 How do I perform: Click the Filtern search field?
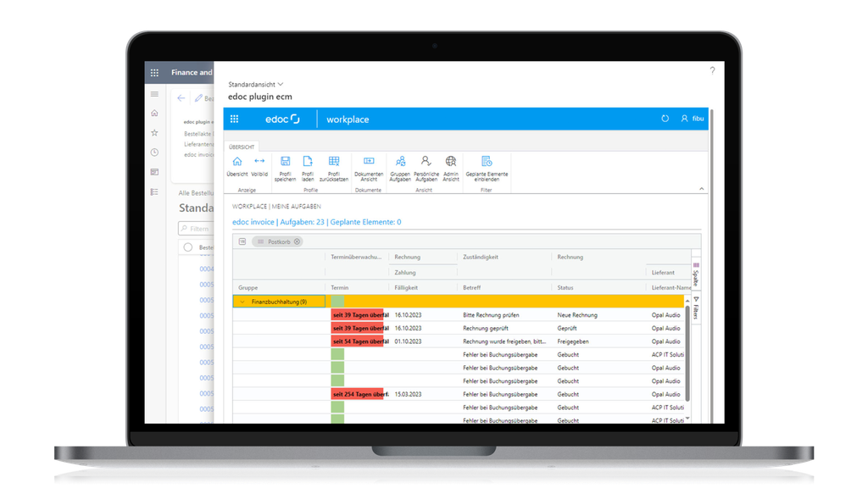click(x=196, y=229)
